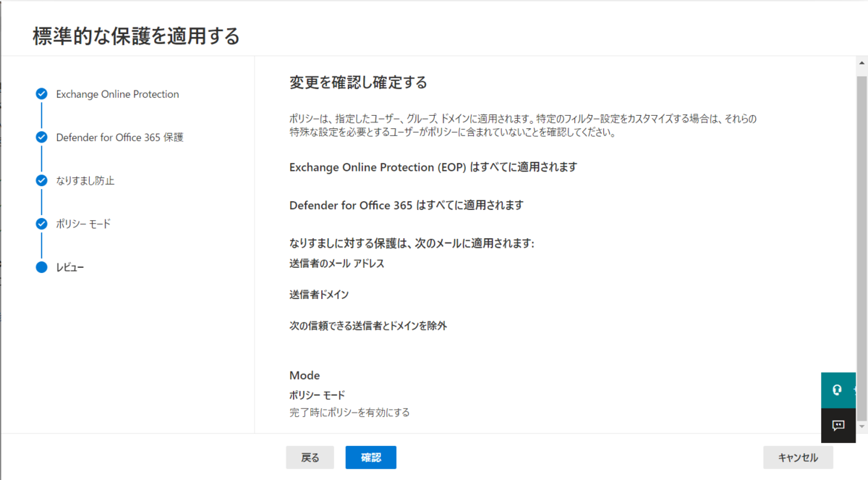Go to Exchange Online Protection step

coord(118,94)
